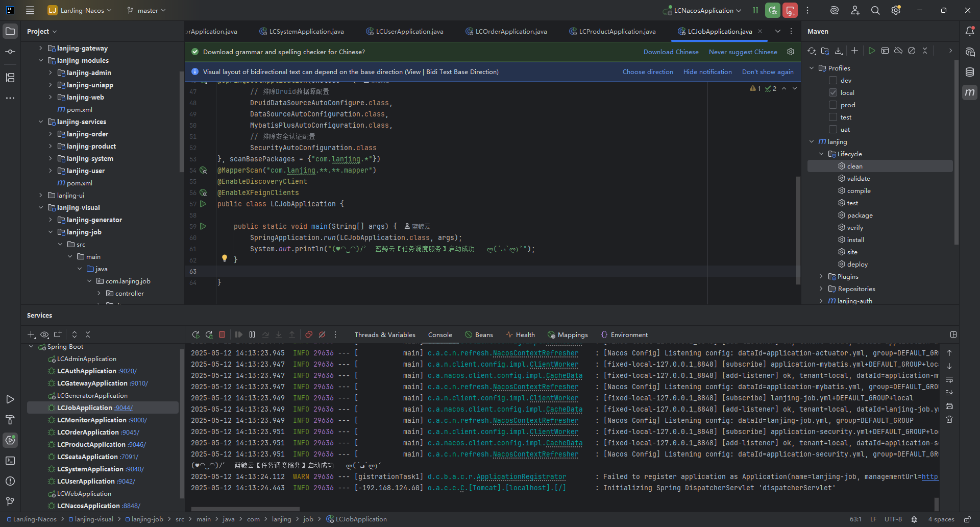Open the Threads & Variables tab

tap(385, 334)
